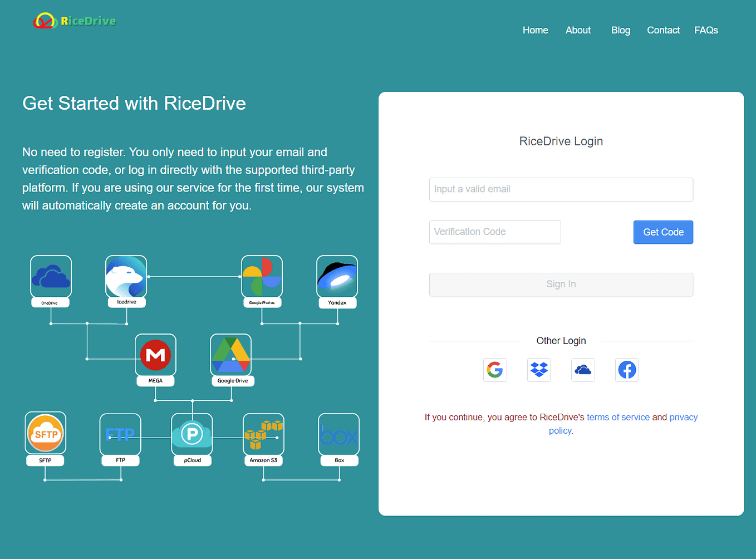
Task: Click the email input field
Action: pos(561,189)
